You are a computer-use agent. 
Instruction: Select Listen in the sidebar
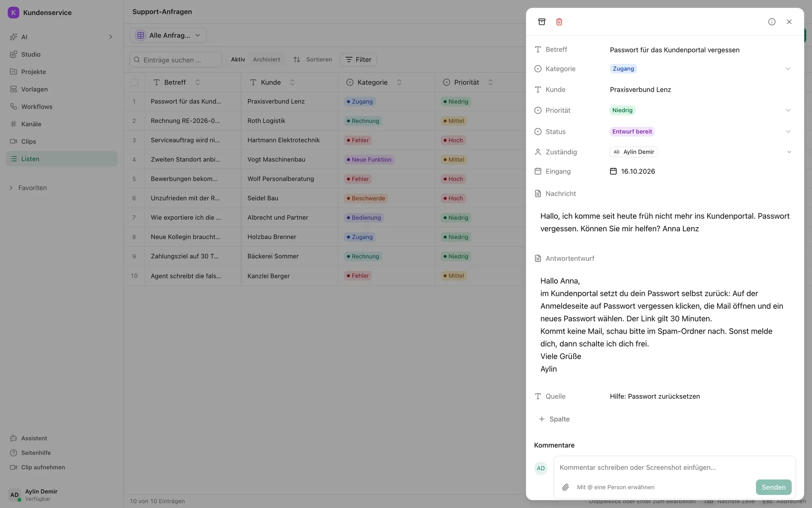pyautogui.click(x=61, y=159)
